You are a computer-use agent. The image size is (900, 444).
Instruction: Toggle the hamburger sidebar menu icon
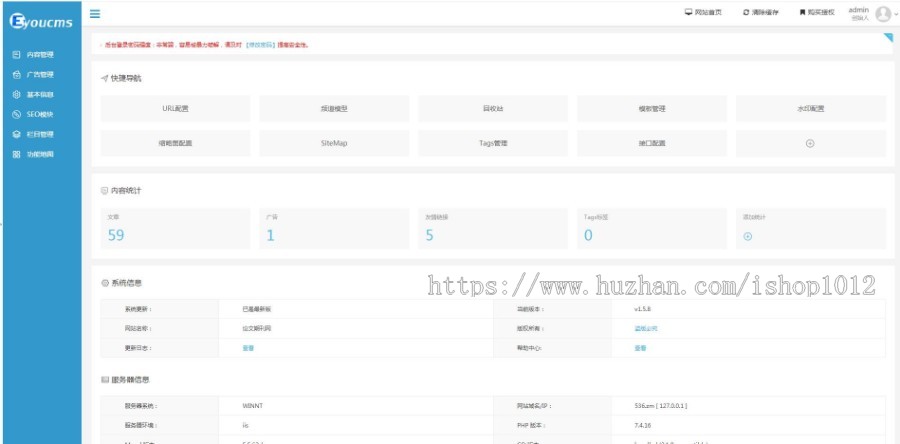click(x=95, y=14)
